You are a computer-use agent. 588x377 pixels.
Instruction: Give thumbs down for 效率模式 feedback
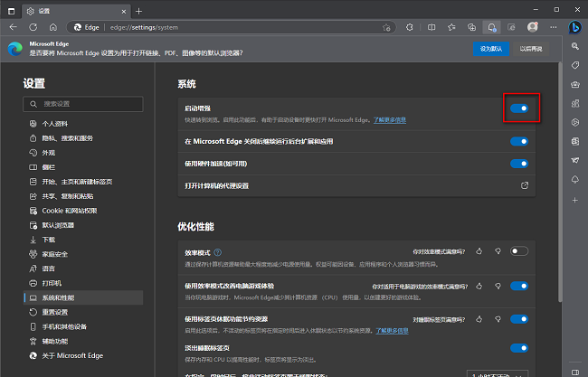click(x=498, y=251)
